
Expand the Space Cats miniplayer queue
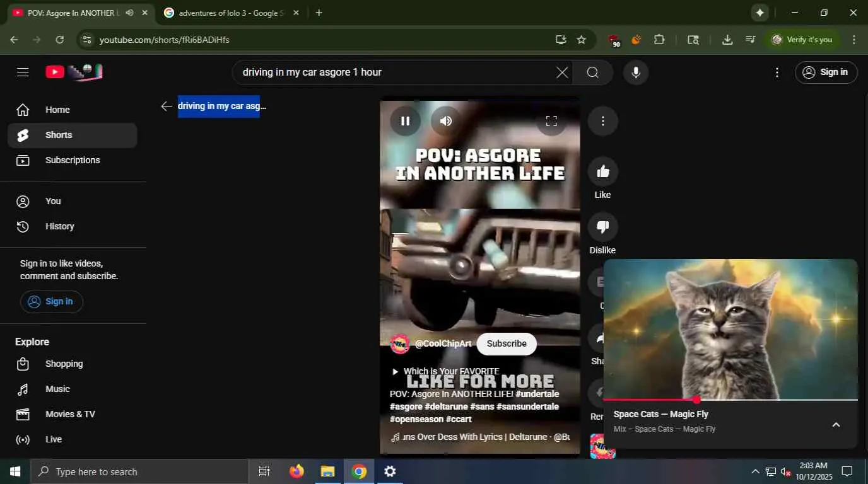836,425
